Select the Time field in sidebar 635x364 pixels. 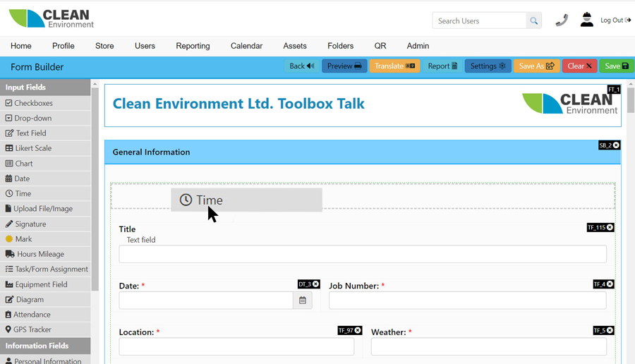pos(45,193)
